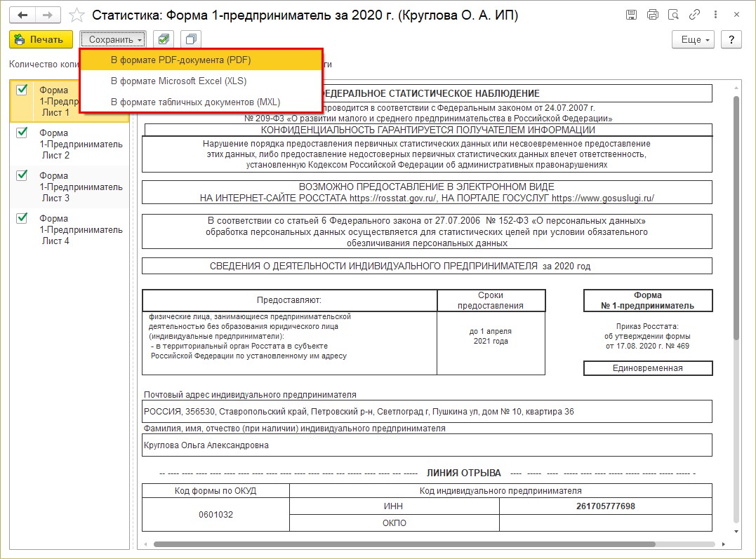This screenshot has width=756, height=559.
Task: Click the 'ОКПО' label cell
Action: [x=394, y=523]
